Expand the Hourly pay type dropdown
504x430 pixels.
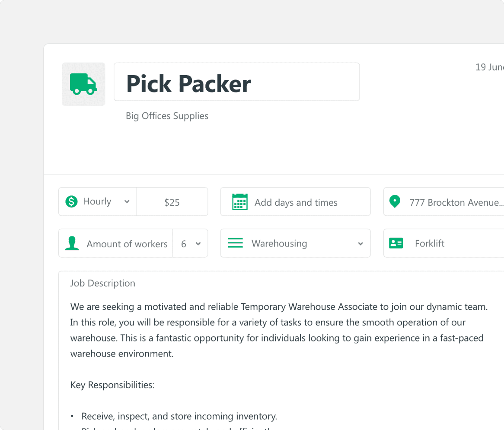point(127,202)
